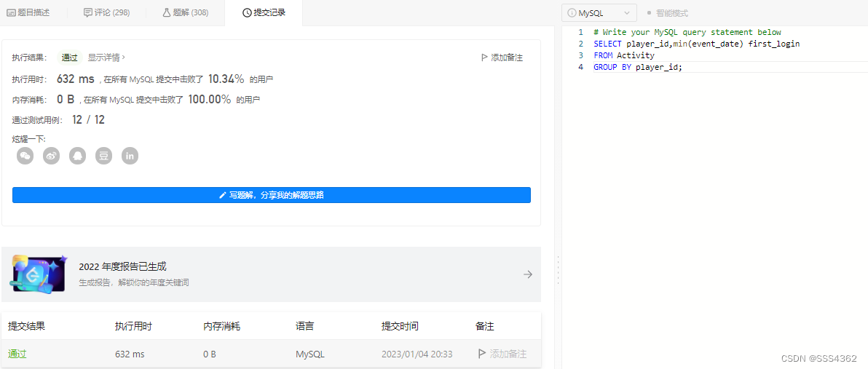Click the comment line in editor
Screen dimensions: 868x369
click(687, 32)
